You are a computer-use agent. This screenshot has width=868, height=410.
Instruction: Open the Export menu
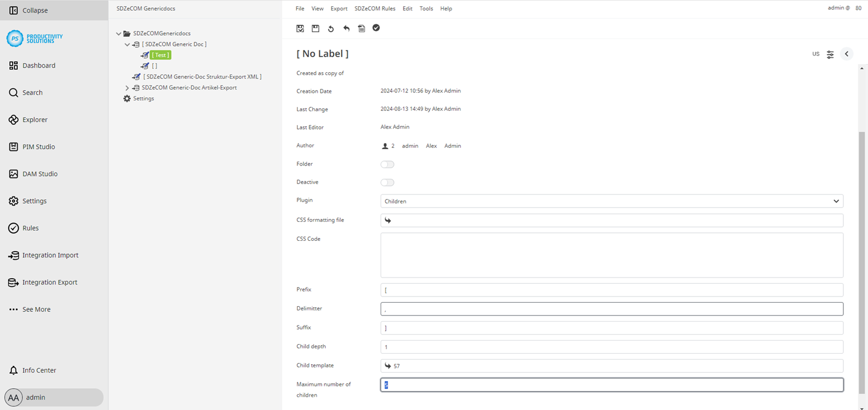tap(339, 8)
